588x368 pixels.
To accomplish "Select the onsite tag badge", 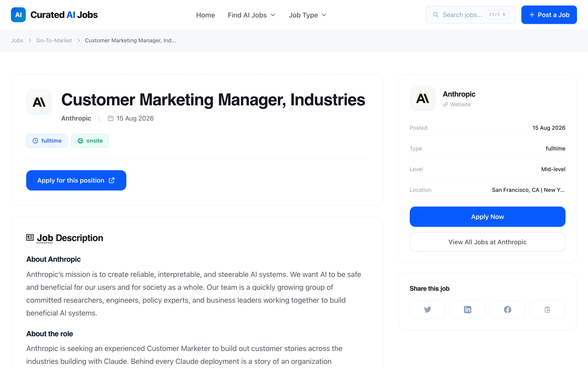I will (90, 141).
